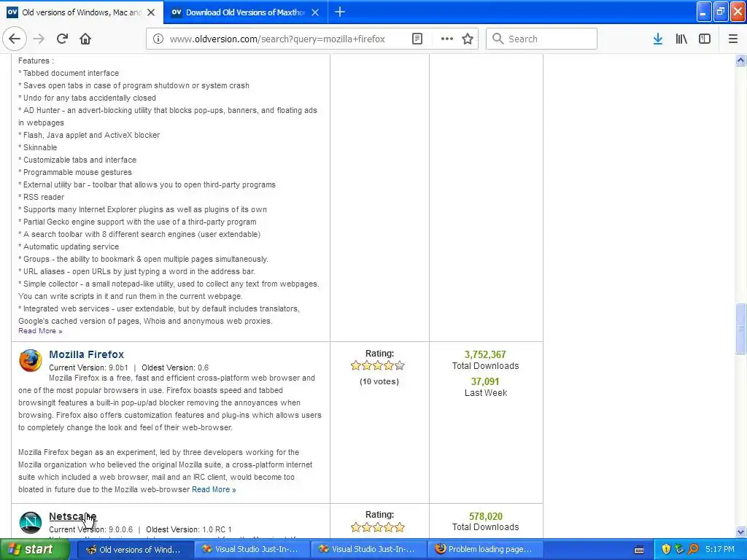
Task: Switch to Old versions of Windows, Mac tab
Action: pyautogui.click(x=82, y=12)
